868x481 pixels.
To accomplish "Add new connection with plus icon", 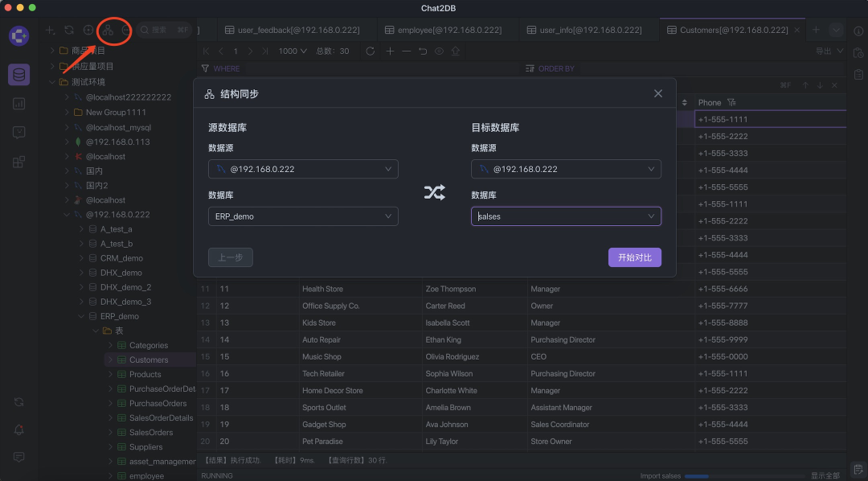I will click(50, 31).
